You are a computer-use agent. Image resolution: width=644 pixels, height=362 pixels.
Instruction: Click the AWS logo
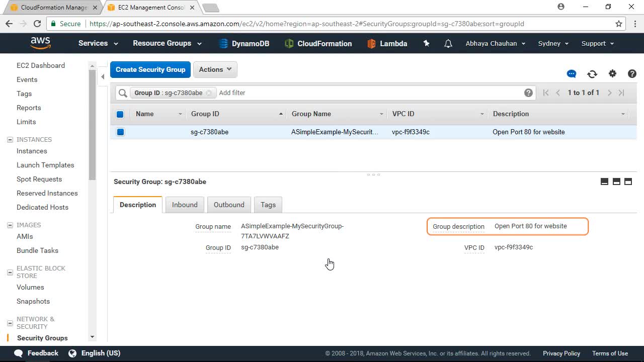40,43
